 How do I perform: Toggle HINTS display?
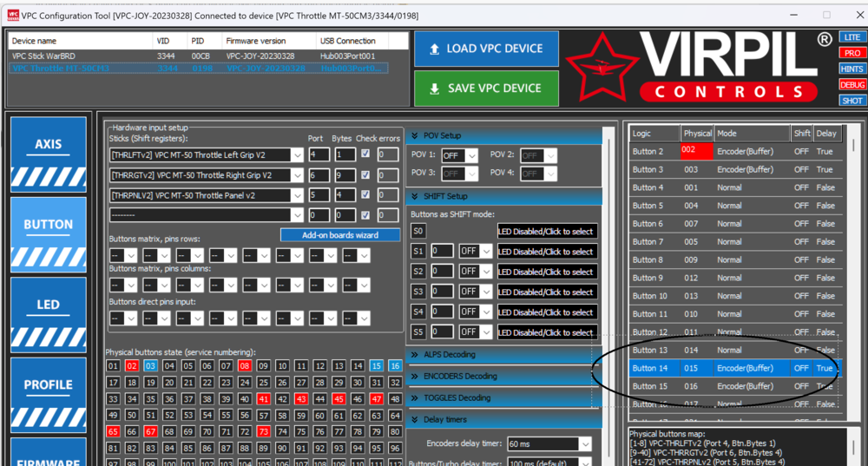point(852,69)
